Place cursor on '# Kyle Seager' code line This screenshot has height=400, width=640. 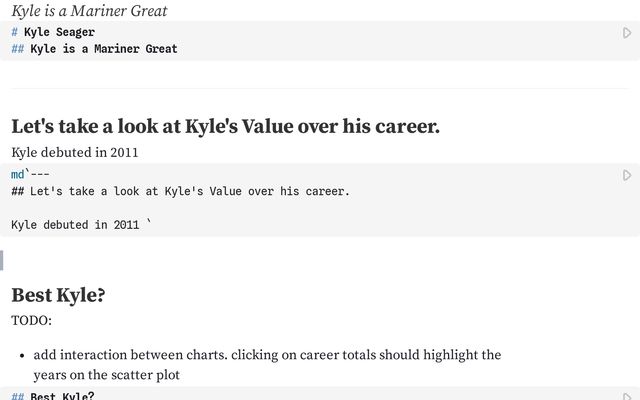point(59,32)
